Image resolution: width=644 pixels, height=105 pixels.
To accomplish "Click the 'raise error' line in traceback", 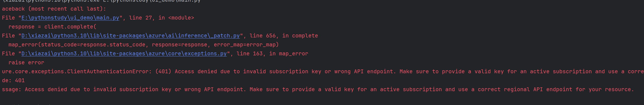I will (26, 63).
